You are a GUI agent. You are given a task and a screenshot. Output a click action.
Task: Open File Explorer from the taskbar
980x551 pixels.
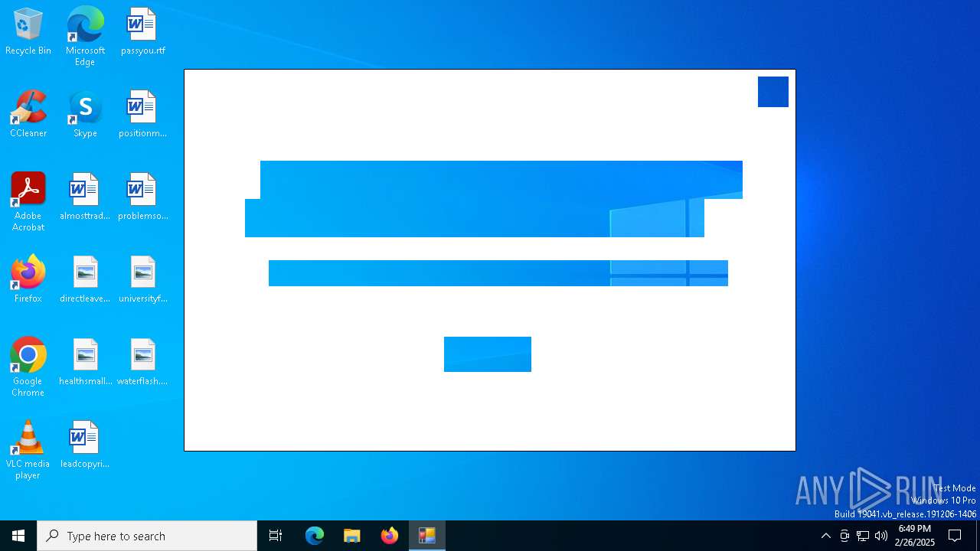pyautogui.click(x=352, y=536)
